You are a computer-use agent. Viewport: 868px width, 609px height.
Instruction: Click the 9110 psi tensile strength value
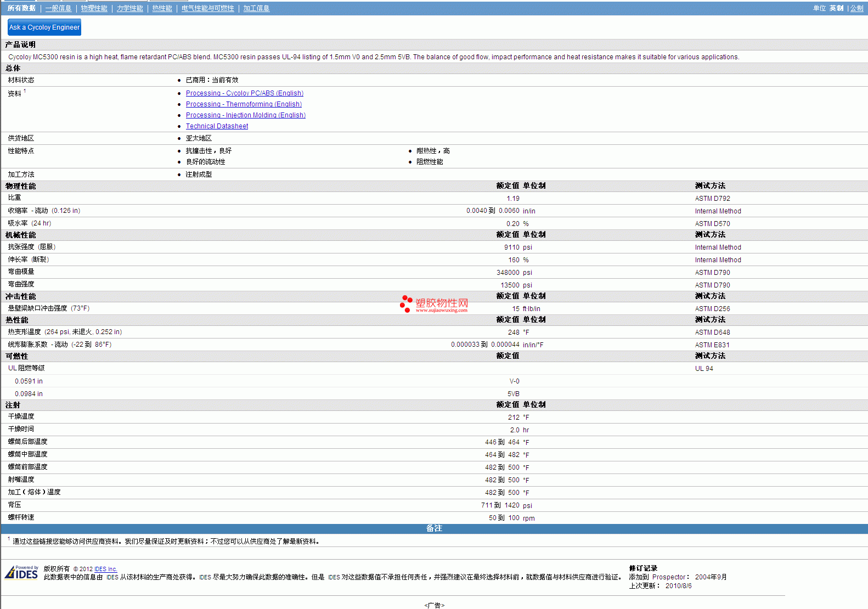pyautogui.click(x=518, y=247)
